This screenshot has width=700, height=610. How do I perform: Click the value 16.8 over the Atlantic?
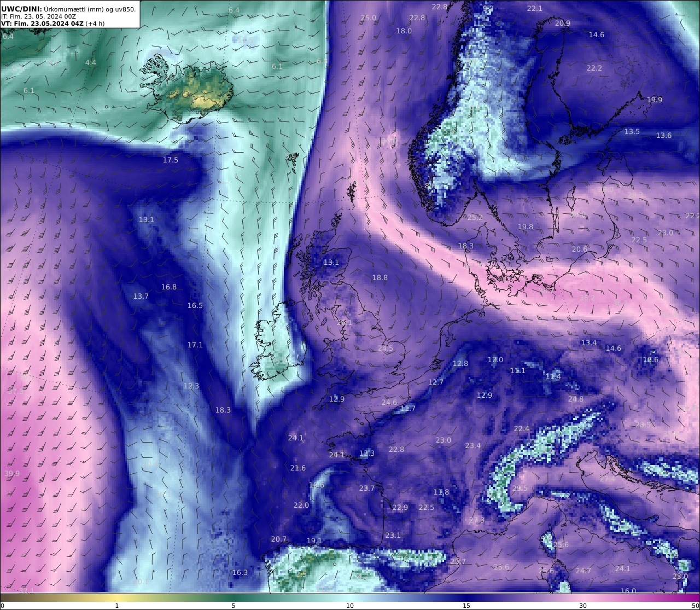pos(169,287)
